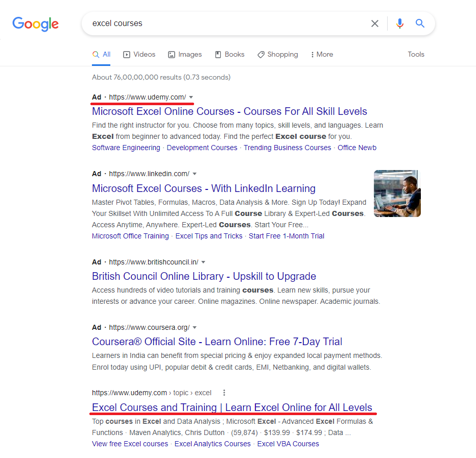Open the Excel VBA Courses sitelink
The height and width of the screenshot is (458, 476).
pyautogui.click(x=288, y=444)
